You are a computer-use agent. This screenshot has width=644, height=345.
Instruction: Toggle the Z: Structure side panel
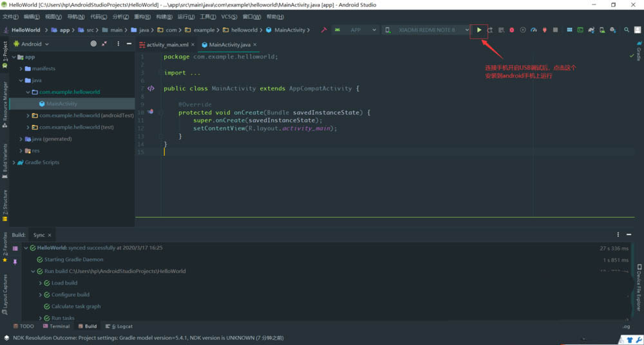tap(5, 205)
